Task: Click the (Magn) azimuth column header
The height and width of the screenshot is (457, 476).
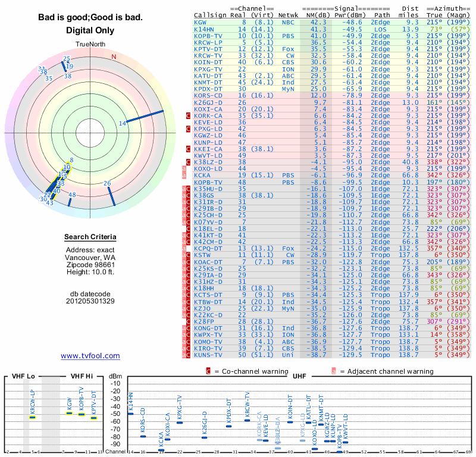Action: pyautogui.click(x=458, y=15)
